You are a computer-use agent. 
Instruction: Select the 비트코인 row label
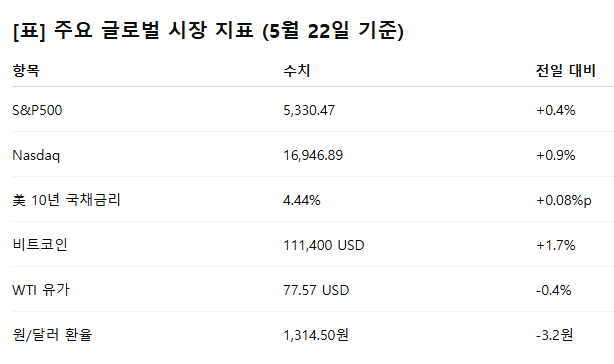pyautogui.click(x=40, y=245)
